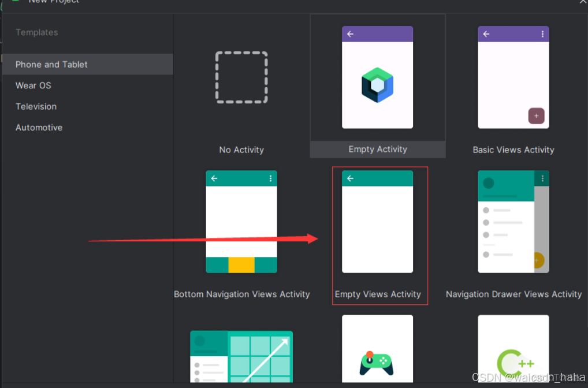
Task: Select the Phone and Tablet category
Action: coord(51,64)
